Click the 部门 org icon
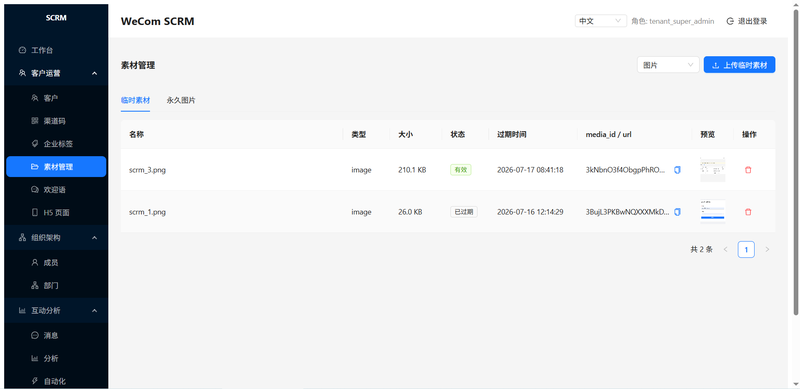This screenshot has height=389, width=800. tap(35, 285)
